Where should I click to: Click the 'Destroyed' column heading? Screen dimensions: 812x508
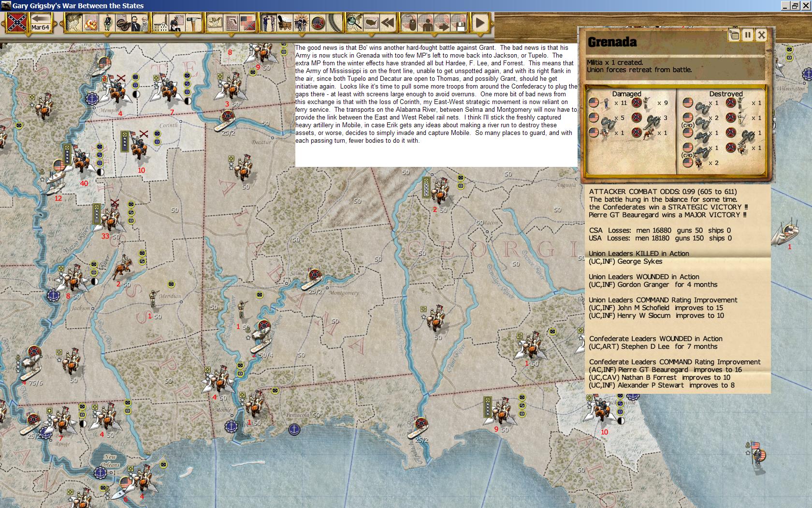coord(726,94)
